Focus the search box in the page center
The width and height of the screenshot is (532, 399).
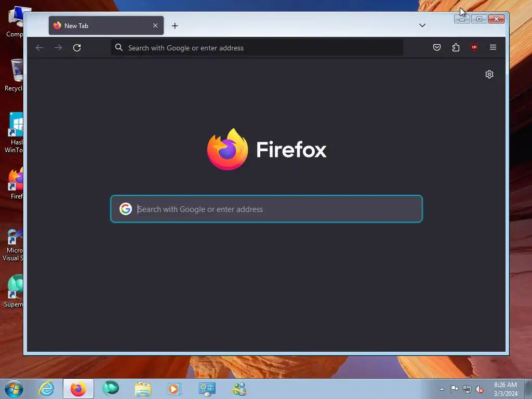267,209
